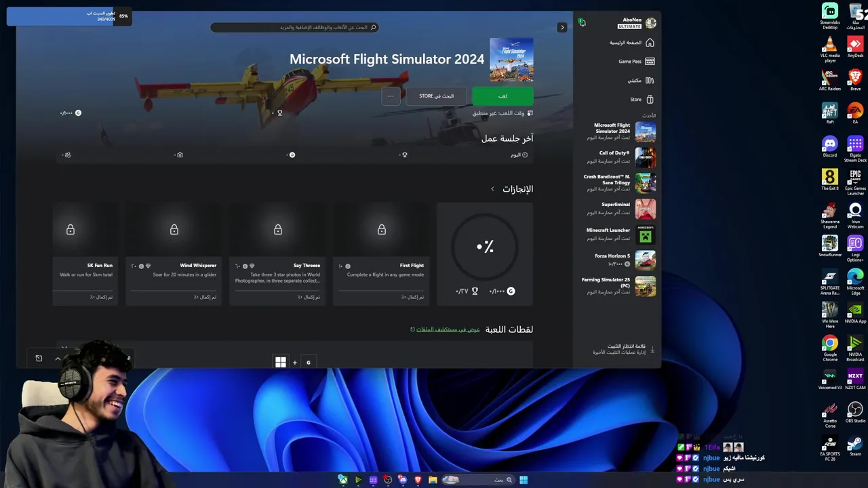Launch Iriun Webcam desktop icon
The image size is (868, 488).
(x=855, y=215)
